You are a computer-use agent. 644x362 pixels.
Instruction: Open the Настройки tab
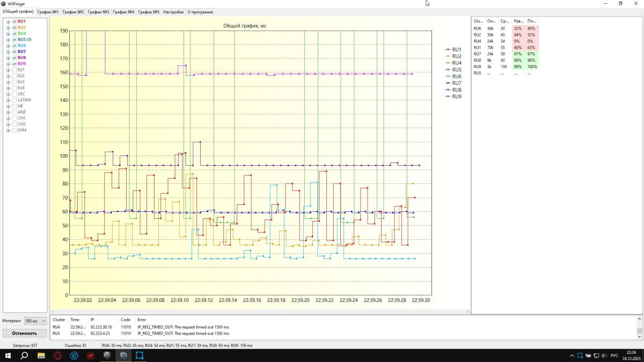tap(173, 12)
